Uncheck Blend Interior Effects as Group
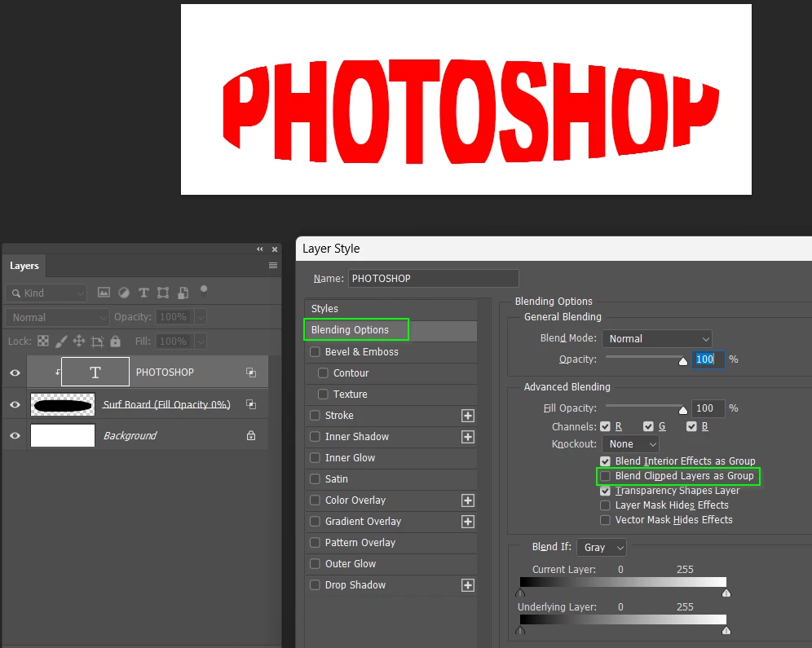The image size is (812, 648). point(605,461)
